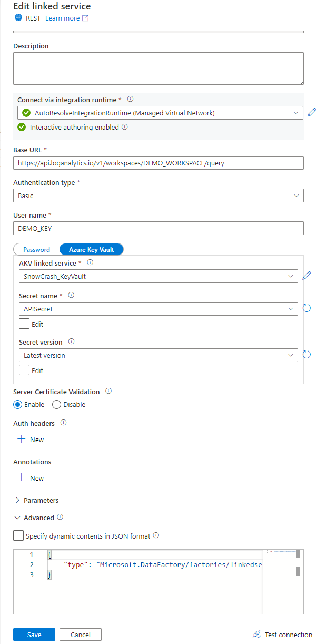
Task: Refresh the Secret name list
Action: click(307, 308)
